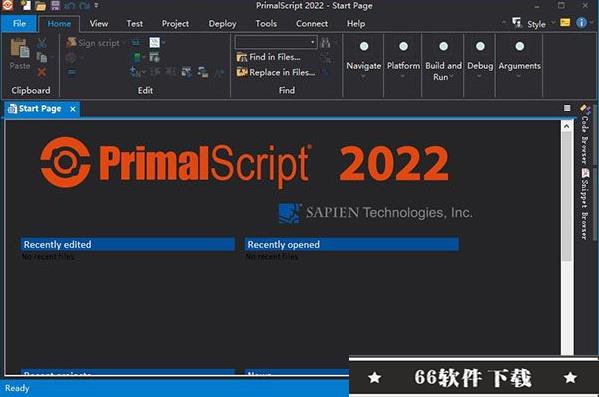Expand the Debug ribbon group
Viewport: 599px width, 397px height.
tap(480, 61)
